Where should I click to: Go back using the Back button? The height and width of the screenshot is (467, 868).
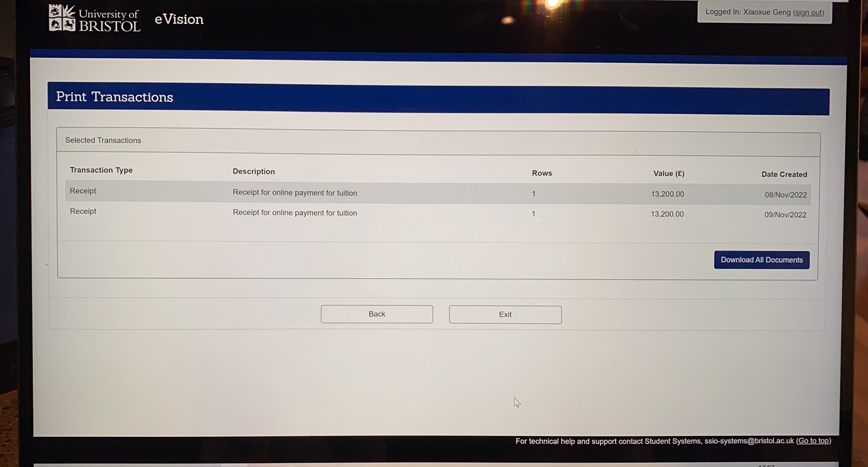pyautogui.click(x=377, y=314)
